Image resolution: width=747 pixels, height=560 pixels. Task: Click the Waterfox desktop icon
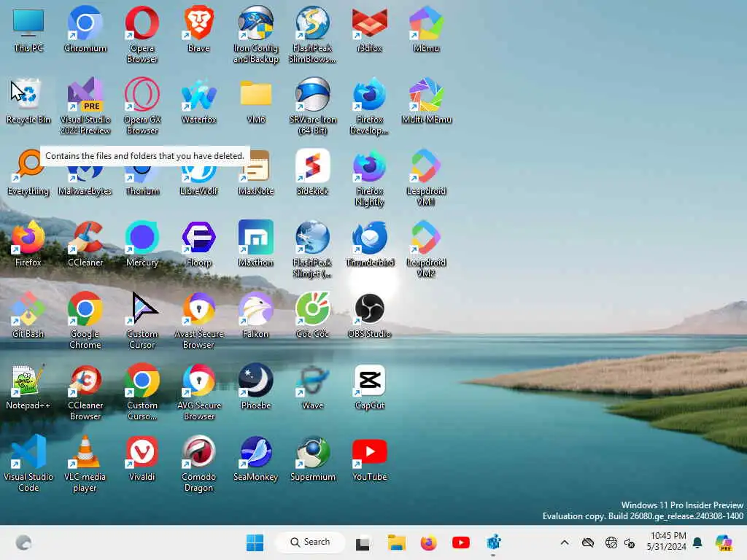[198, 101]
